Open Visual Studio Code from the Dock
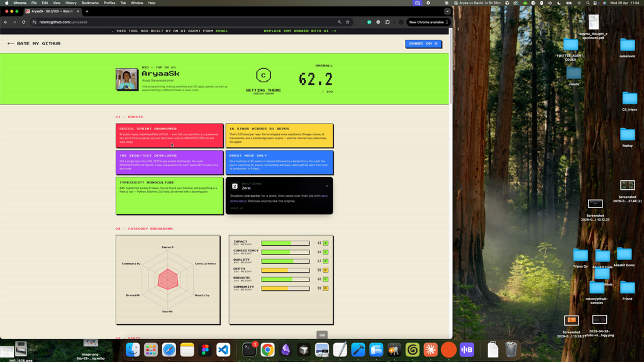The height and width of the screenshot is (362, 644). [223, 349]
